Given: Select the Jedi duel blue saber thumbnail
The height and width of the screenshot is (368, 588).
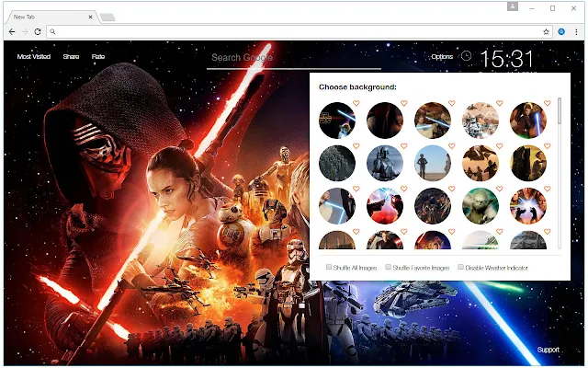Looking at the screenshot, I should (x=433, y=121).
